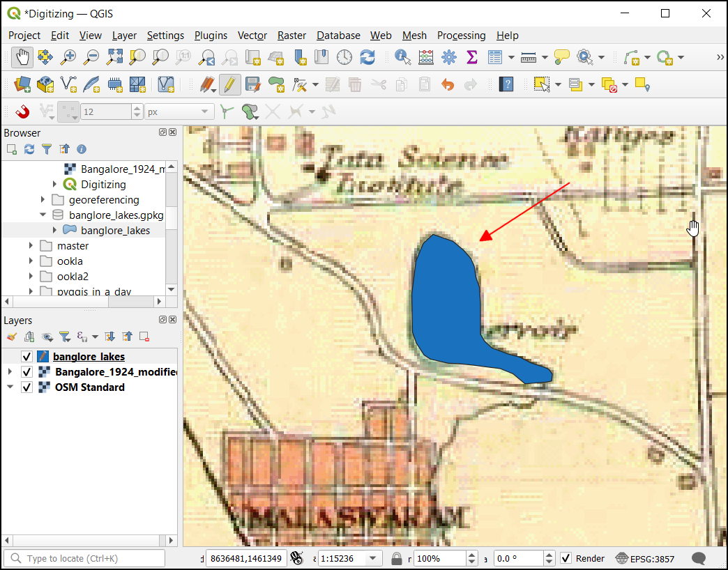Click Remove Layer icon in Layers panel
The width and height of the screenshot is (728, 570).
(144, 337)
